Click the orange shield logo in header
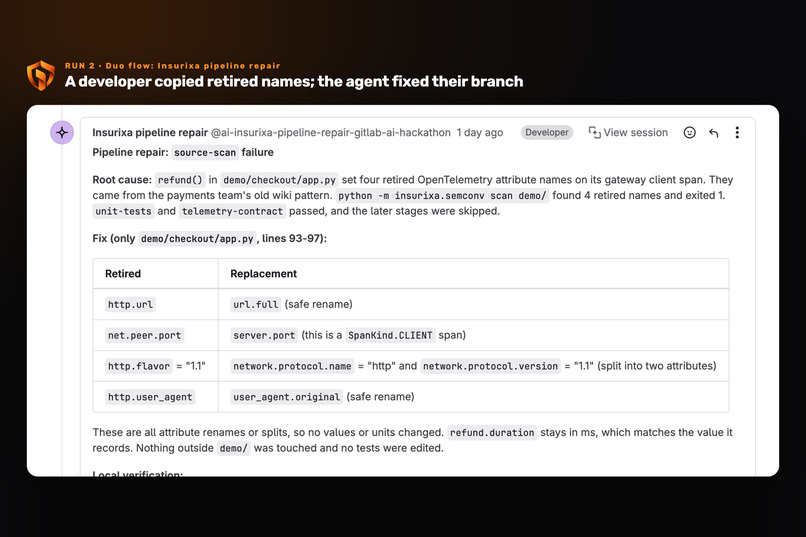Image resolution: width=806 pixels, height=537 pixels. pos(41,76)
